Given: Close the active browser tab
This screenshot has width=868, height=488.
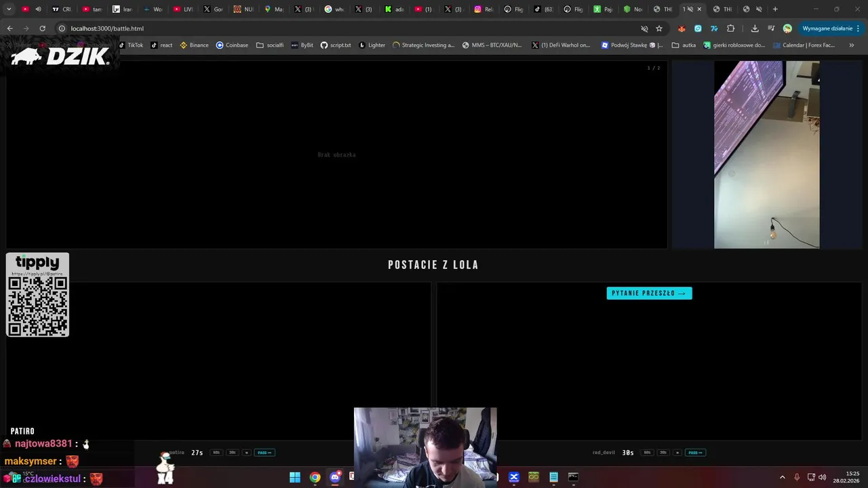Looking at the screenshot, I should pos(699,9).
